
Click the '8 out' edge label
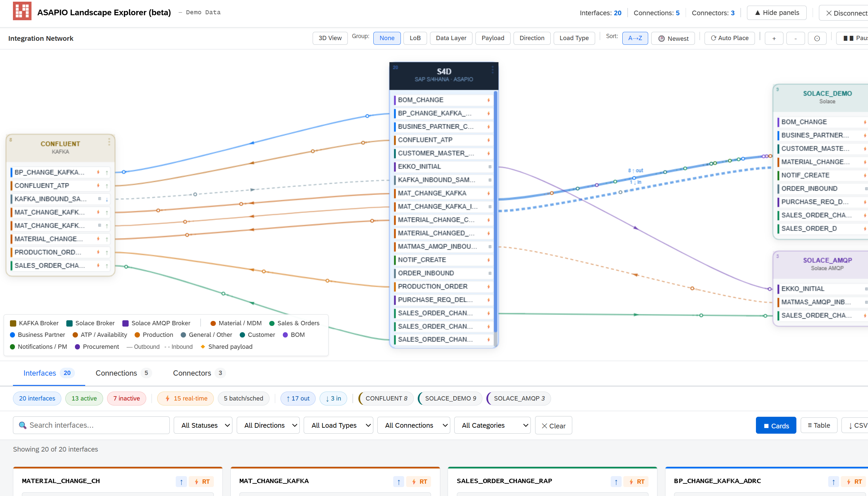tap(635, 170)
